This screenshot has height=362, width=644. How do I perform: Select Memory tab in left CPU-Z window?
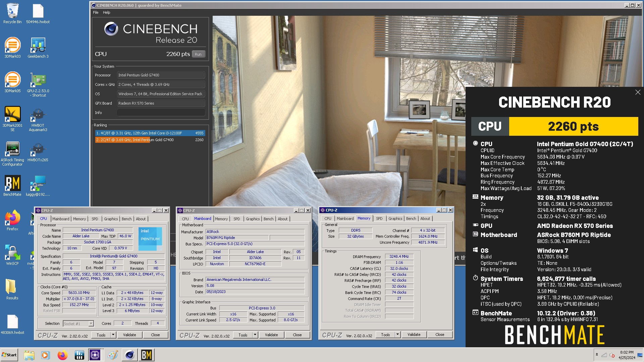(79, 219)
